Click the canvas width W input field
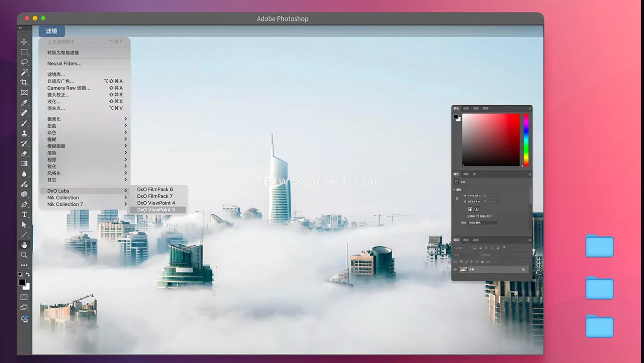The image size is (644, 363). pos(474,195)
